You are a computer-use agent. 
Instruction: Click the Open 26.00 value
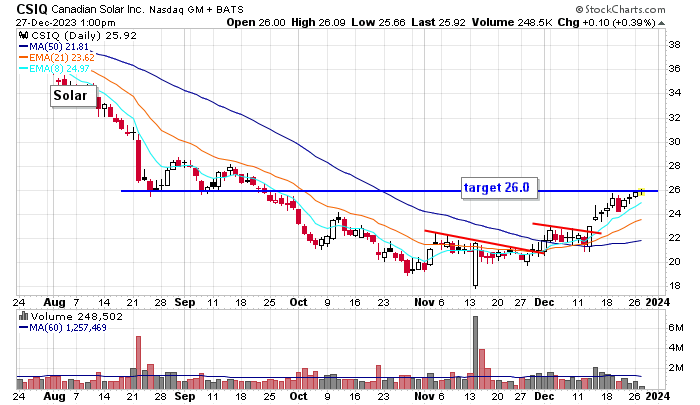click(x=256, y=22)
